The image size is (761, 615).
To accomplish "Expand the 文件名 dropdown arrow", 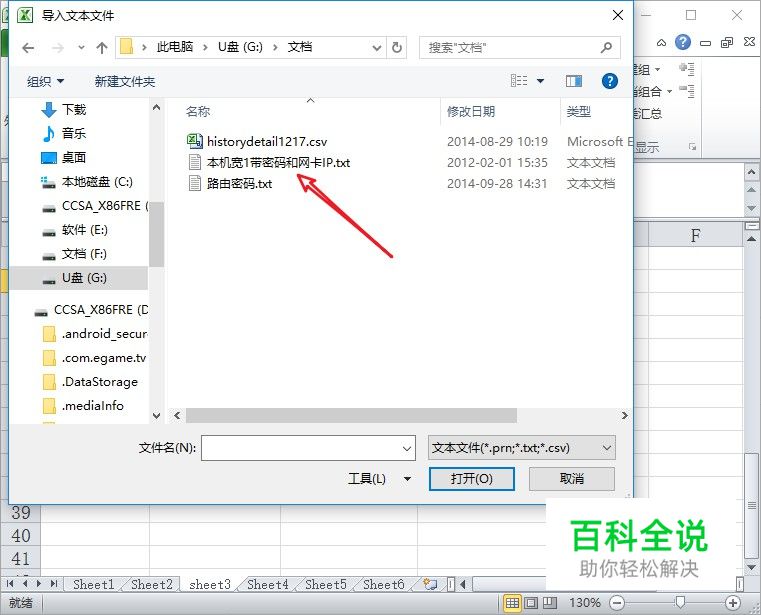I will [407, 448].
